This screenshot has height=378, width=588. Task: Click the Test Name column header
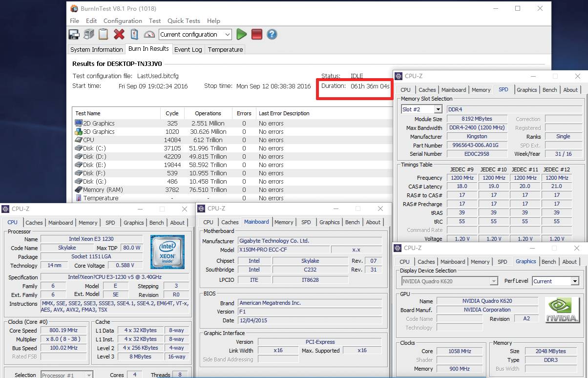point(88,113)
